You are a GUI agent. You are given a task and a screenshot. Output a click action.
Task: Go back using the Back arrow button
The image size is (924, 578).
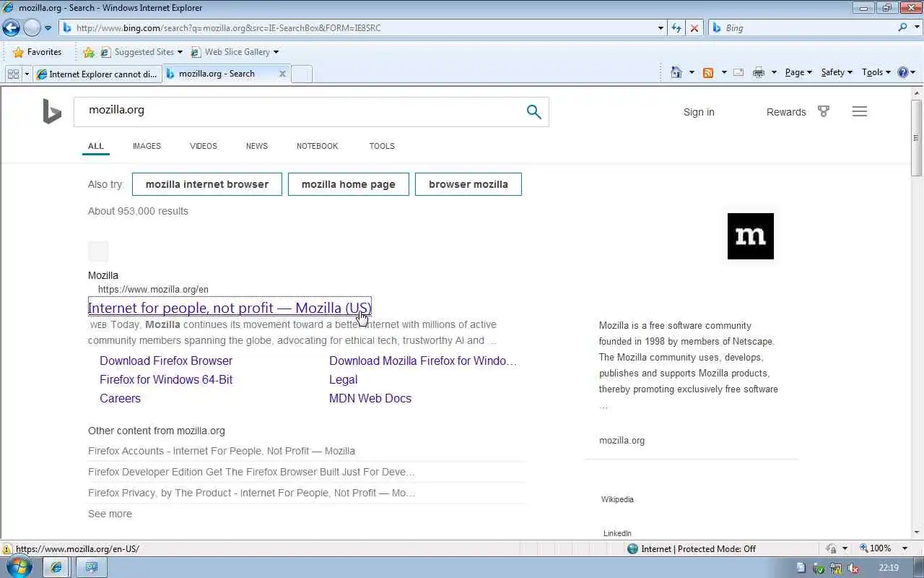coord(11,28)
